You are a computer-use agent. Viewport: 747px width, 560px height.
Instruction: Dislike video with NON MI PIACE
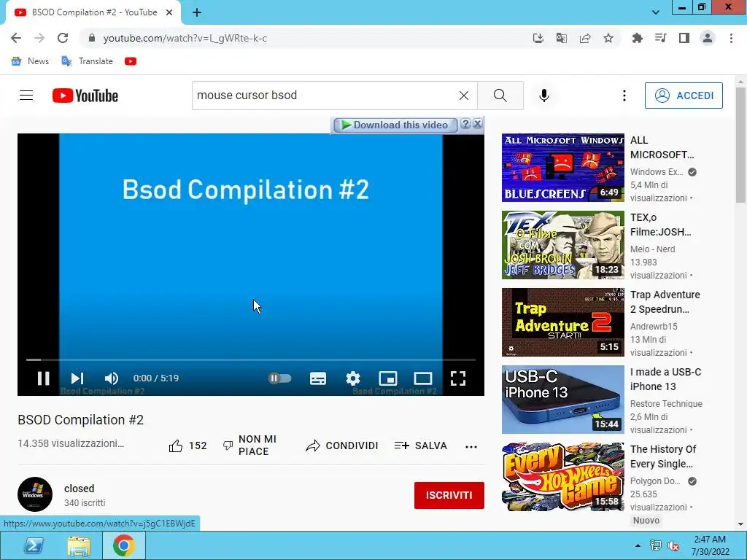249,446
